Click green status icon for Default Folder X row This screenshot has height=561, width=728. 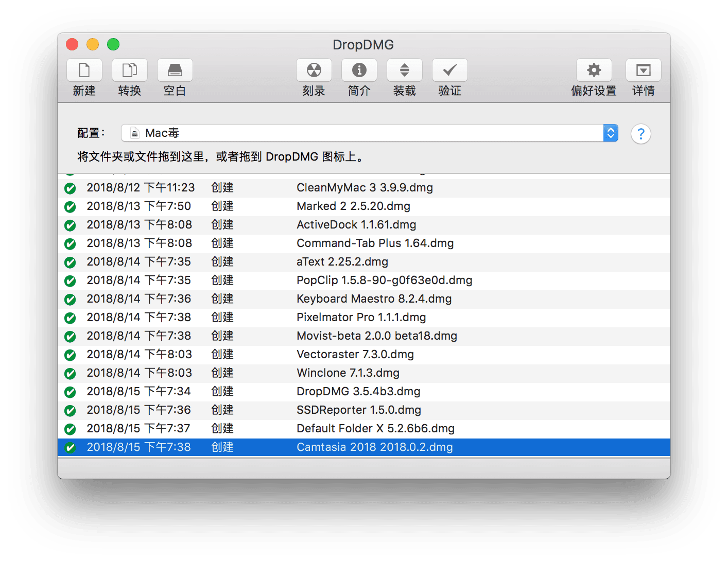[70, 429]
